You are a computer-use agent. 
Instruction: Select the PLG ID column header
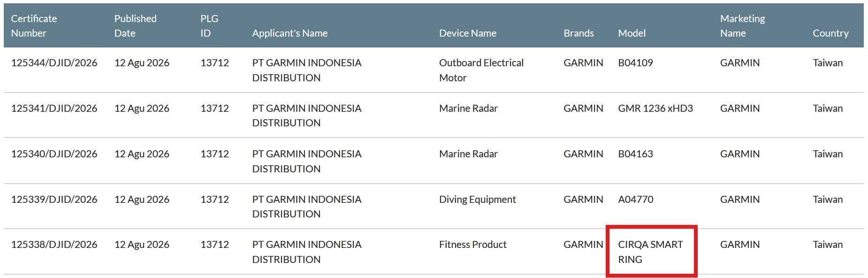209,26
